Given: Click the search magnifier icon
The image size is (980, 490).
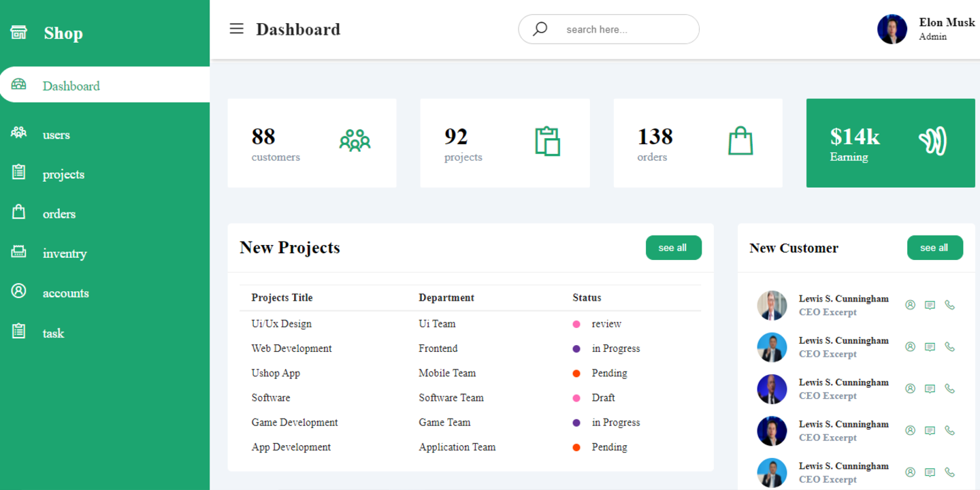Looking at the screenshot, I should [x=540, y=29].
